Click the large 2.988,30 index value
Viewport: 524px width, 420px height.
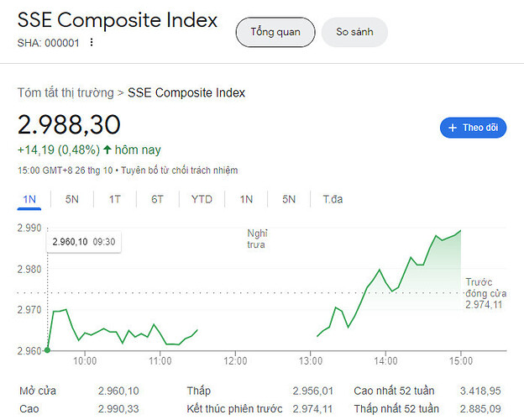click(x=69, y=124)
